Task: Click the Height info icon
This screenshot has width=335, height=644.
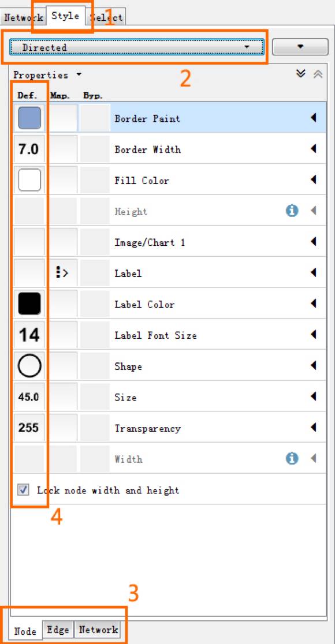Action: coord(292,211)
